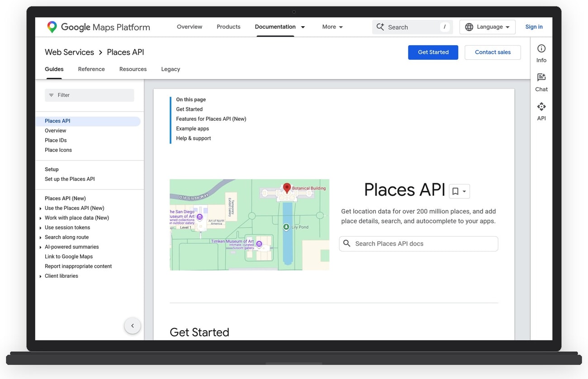Click the Language globe icon

point(468,27)
